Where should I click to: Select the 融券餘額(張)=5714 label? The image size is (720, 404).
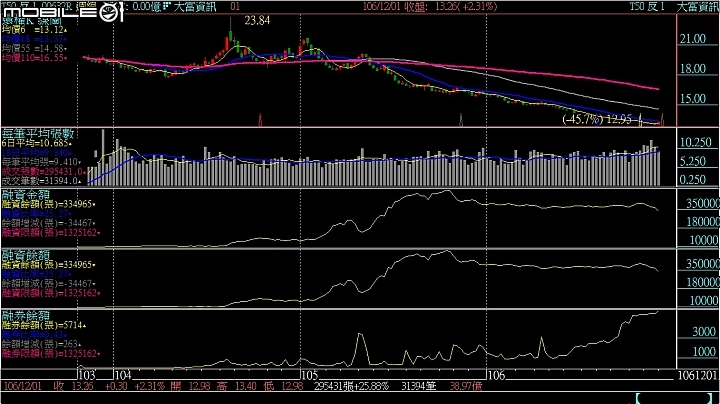pos(44,325)
